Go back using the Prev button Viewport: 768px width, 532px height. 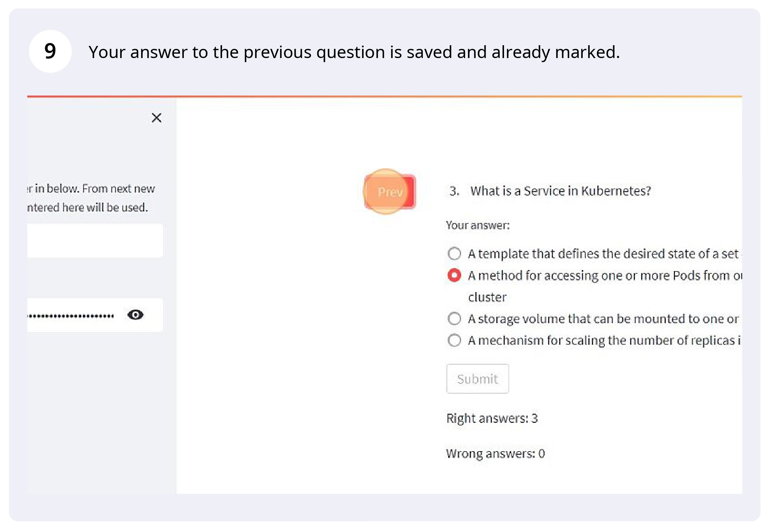pyautogui.click(x=390, y=192)
